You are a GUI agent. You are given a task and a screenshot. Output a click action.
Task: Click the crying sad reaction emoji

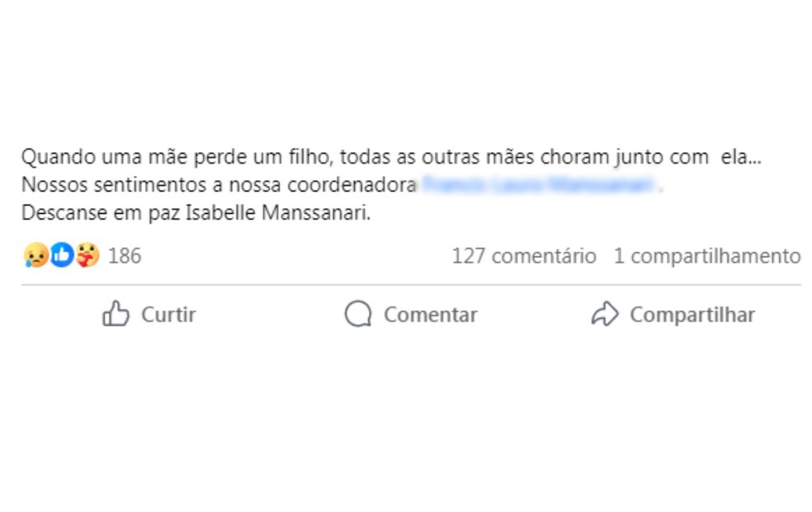tap(35, 255)
